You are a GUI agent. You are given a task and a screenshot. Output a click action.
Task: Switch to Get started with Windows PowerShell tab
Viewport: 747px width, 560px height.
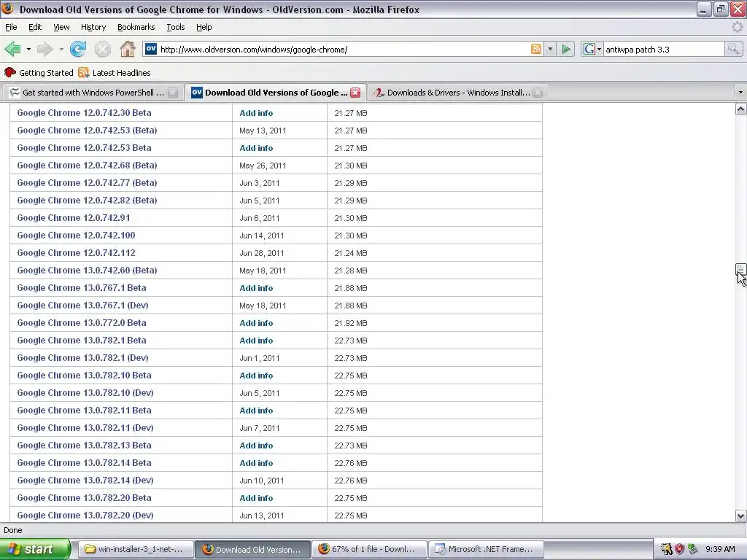pos(93,93)
